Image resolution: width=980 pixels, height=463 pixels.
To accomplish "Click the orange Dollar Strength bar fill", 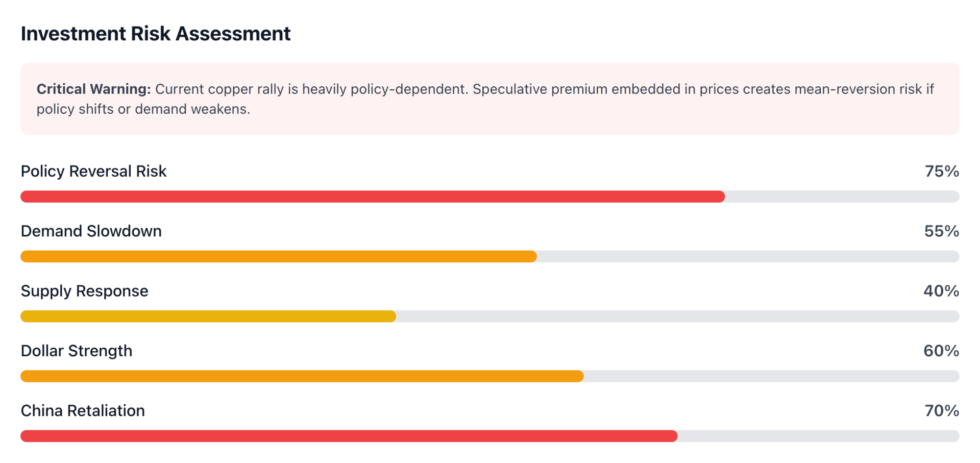I will tap(302, 376).
